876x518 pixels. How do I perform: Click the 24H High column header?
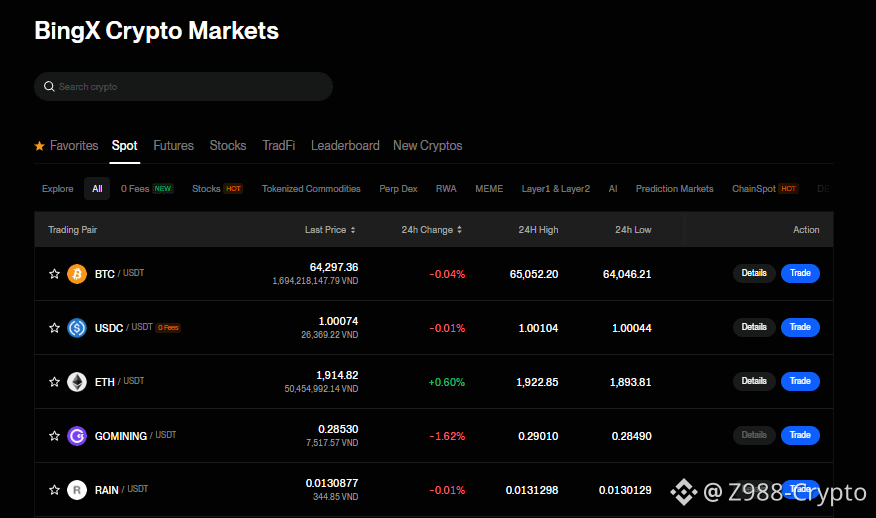click(538, 230)
